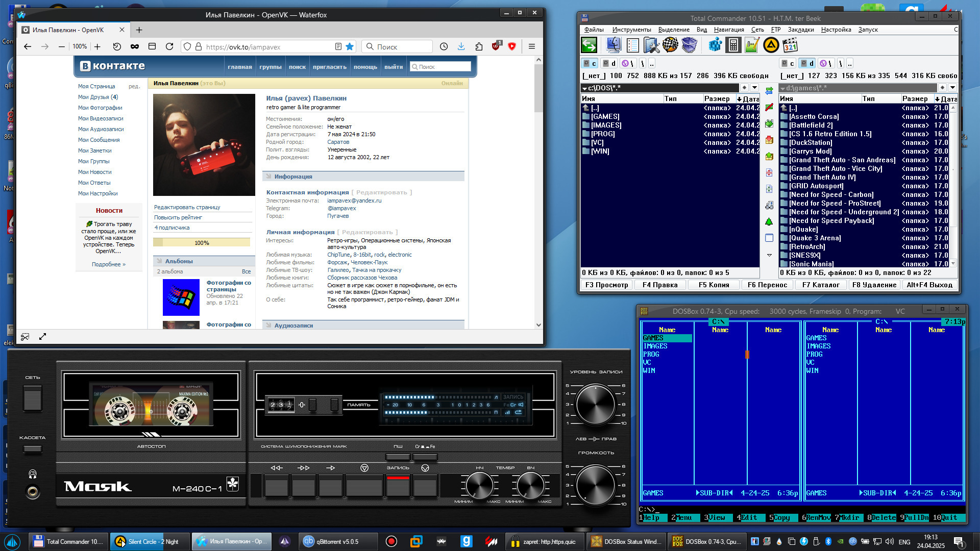980x551 pixels.
Task: Open the Мои Фотографии sidebar link
Action: (x=100, y=108)
